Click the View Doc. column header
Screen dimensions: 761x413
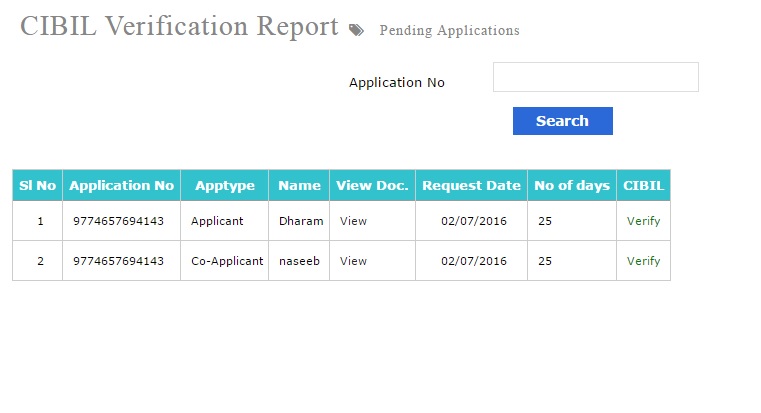coord(372,185)
